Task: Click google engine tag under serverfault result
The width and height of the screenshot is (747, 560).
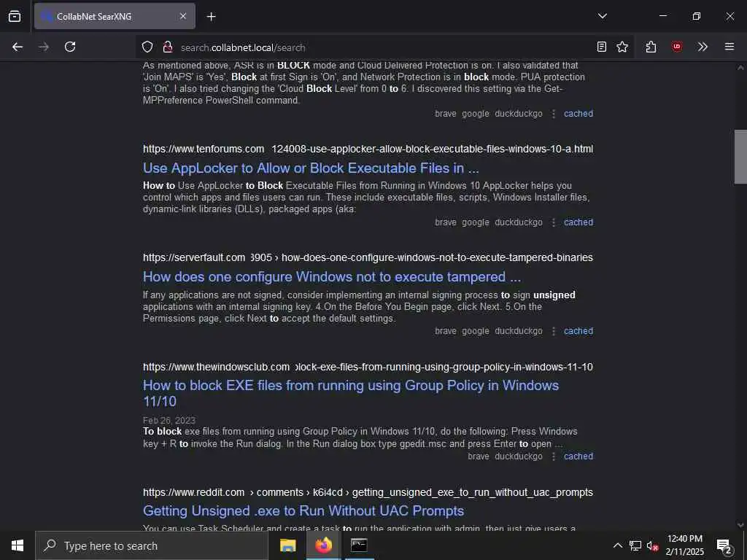Action: [x=476, y=332]
